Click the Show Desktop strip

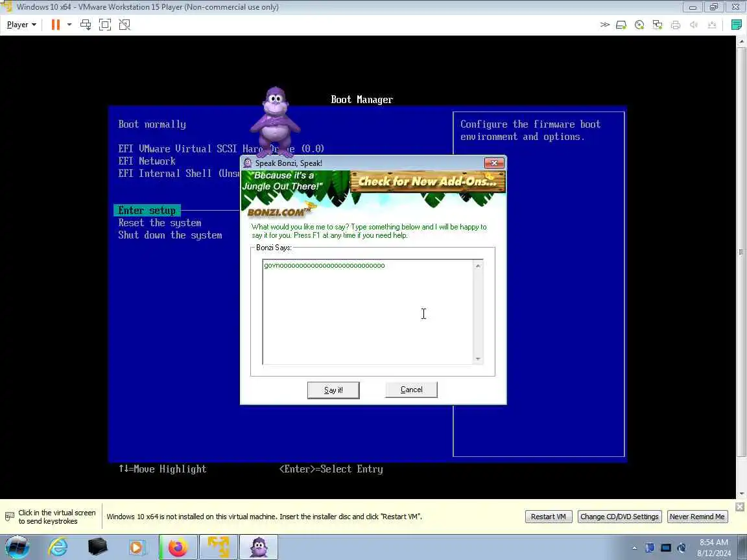tap(742, 547)
